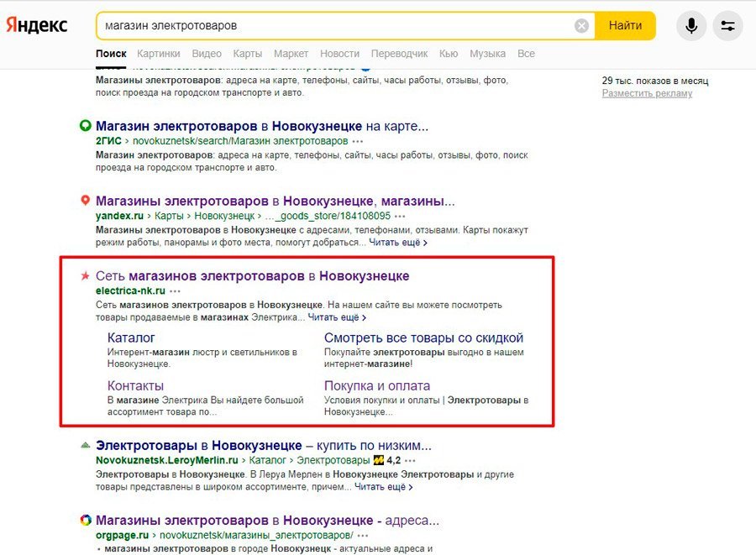Expand 'Читать ещё' in Yandex Maps result
This screenshot has width=756, height=555.
[x=398, y=243]
